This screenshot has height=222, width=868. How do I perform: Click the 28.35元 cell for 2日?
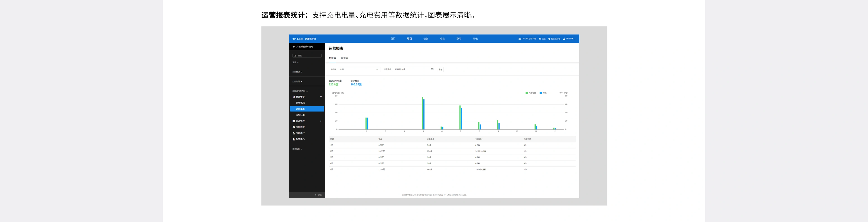(x=382, y=151)
